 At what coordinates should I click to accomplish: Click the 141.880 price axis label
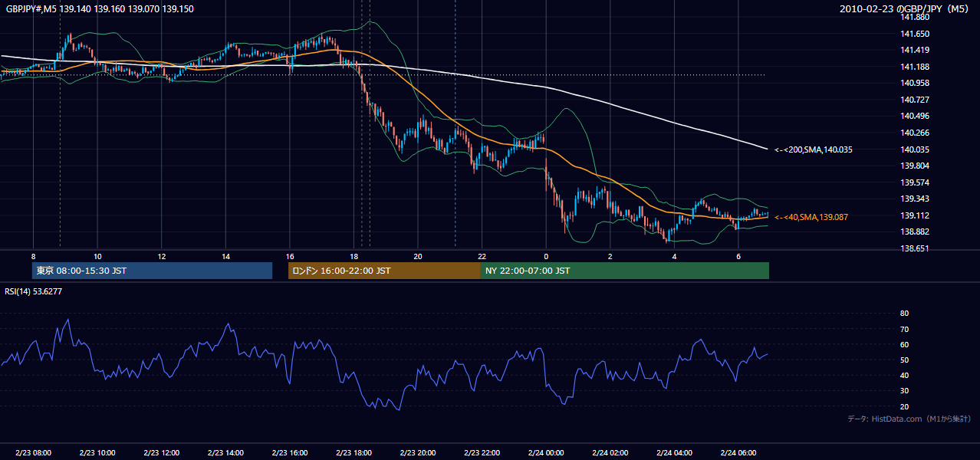(x=915, y=17)
